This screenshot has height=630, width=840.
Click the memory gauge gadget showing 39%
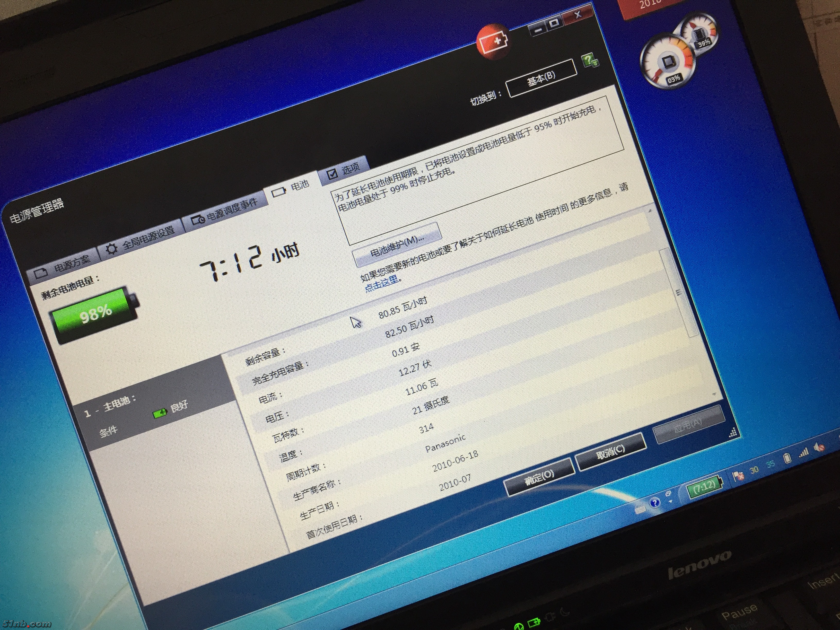pos(699,32)
